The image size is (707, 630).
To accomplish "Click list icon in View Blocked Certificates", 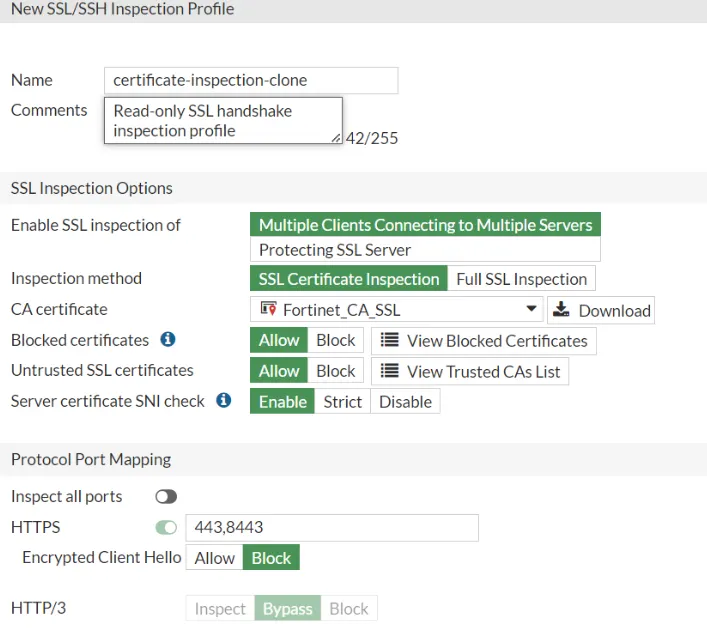I will coord(390,341).
